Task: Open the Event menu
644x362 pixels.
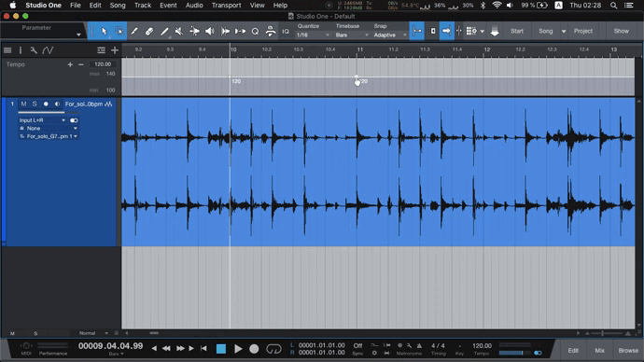Action: tap(168, 6)
